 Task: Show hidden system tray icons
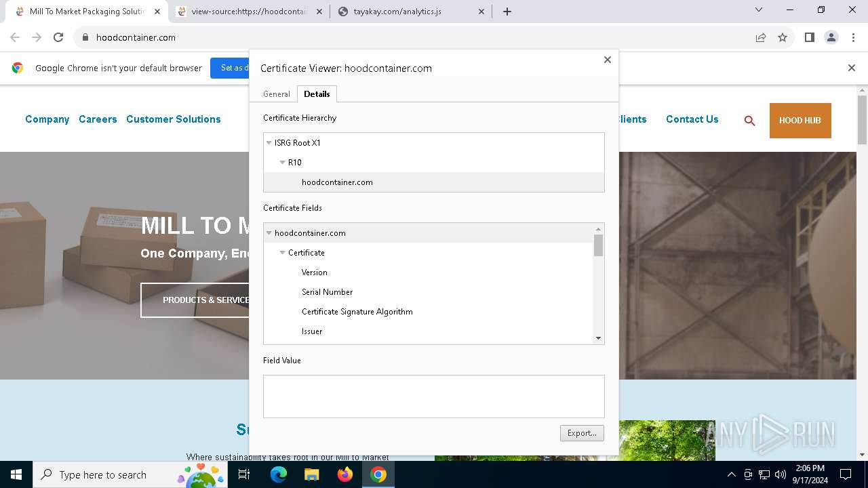click(x=731, y=474)
